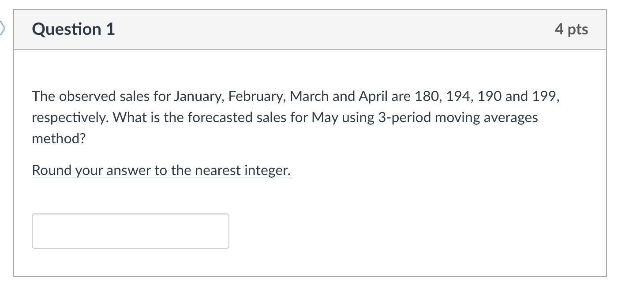Expand the Question 1 header bar
Image resolution: width=644 pixels, height=291 pixels.
coord(309,30)
